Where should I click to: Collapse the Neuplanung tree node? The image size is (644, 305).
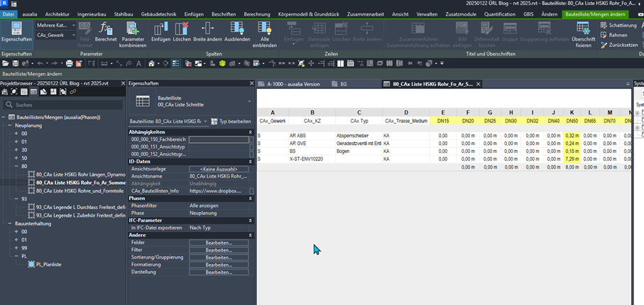9,125
